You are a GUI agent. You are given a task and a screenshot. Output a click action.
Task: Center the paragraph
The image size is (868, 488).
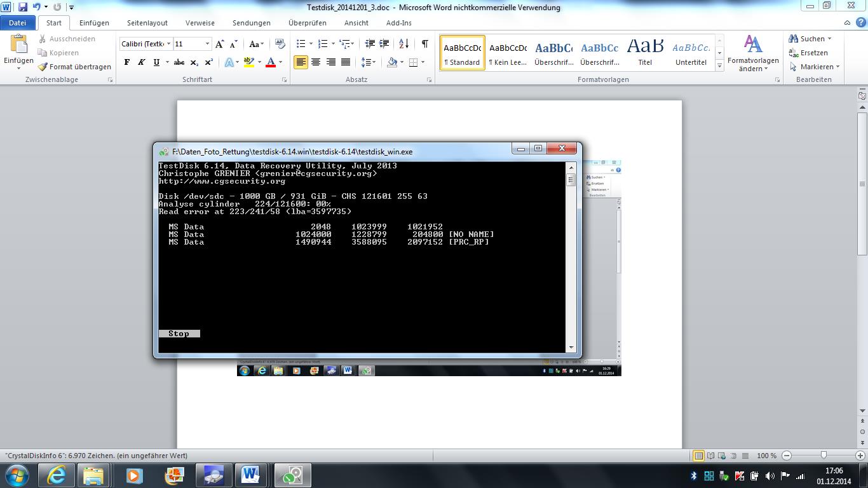[316, 62]
